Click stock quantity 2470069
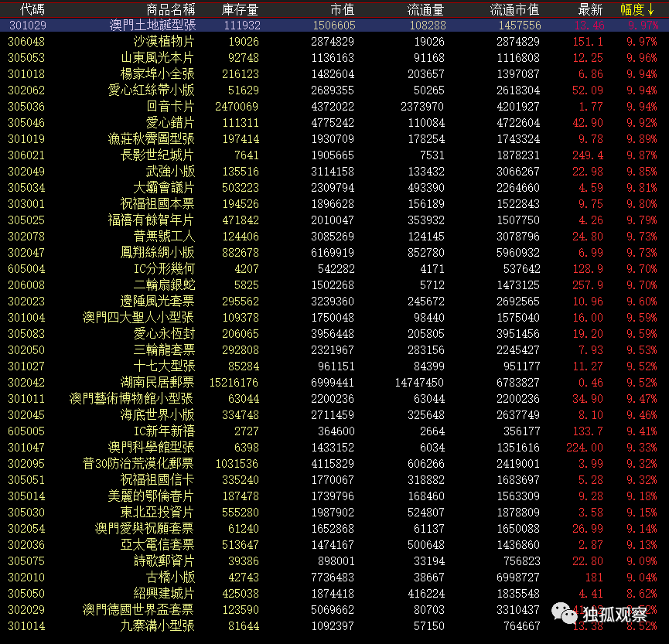Screen dimensions: 669x644 (237, 107)
